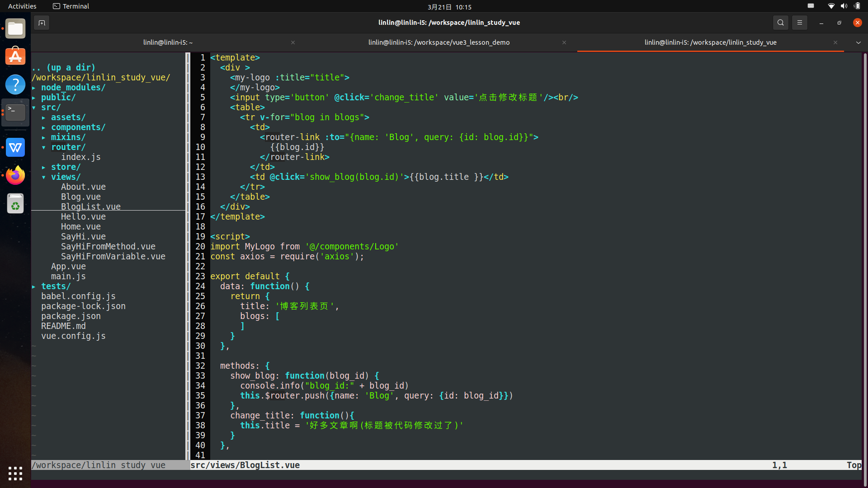This screenshot has width=868, height=488.
Task: Expand the node_modules folder
Action: click(73, 87)
